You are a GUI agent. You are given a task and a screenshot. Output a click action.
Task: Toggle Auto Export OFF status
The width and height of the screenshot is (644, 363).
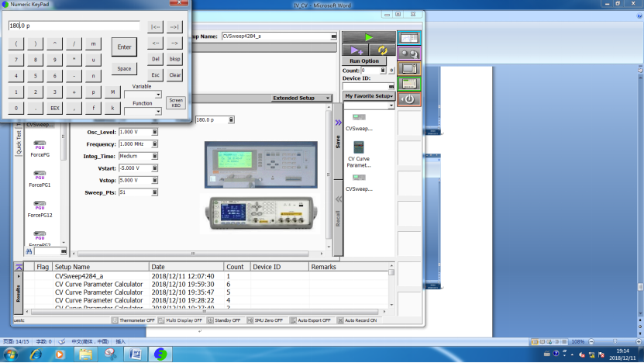tap(310, 320)
